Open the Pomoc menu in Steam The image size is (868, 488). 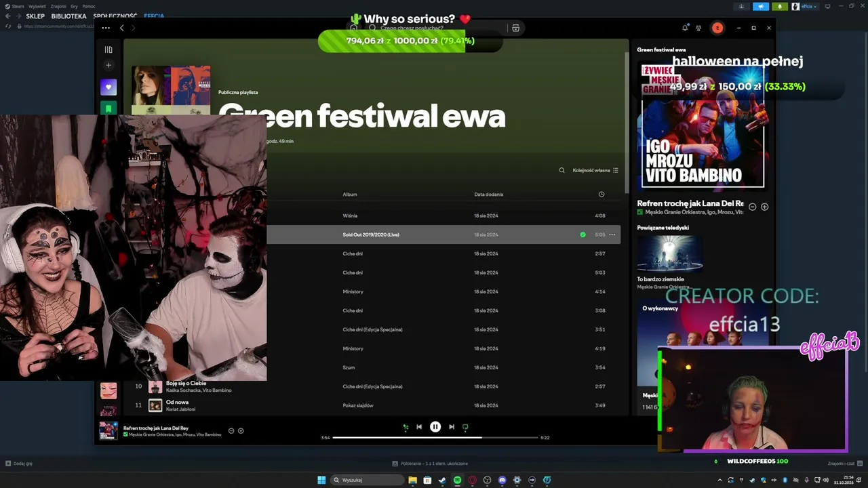(x=89, y=6)
